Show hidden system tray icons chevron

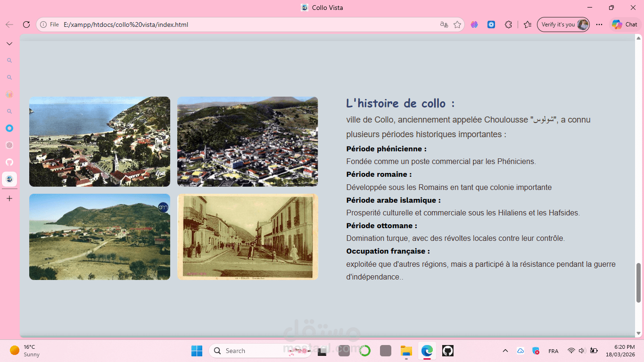click(505, 351)
